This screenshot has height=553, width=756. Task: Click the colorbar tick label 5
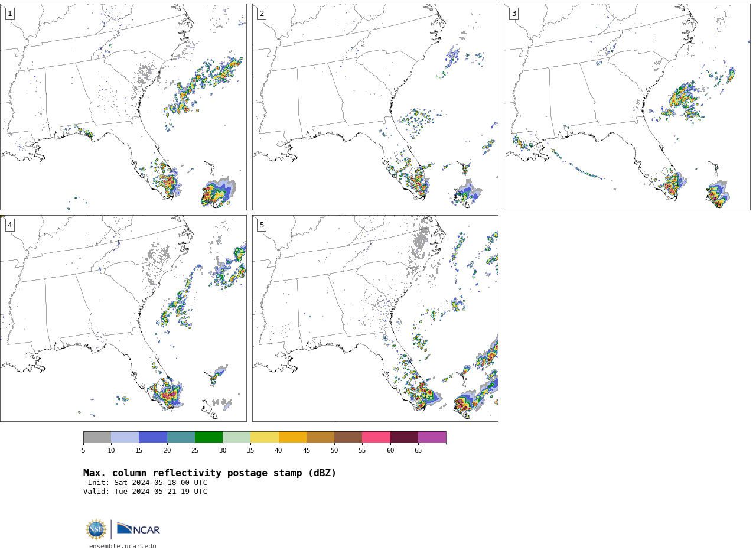[83, 451]
